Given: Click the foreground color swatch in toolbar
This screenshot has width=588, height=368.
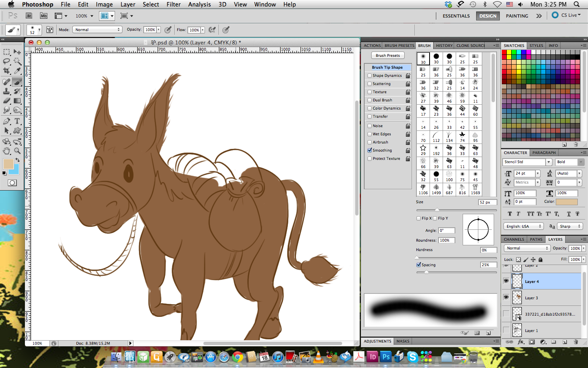Looking at the screenshot, I should [x=8, y=164].
